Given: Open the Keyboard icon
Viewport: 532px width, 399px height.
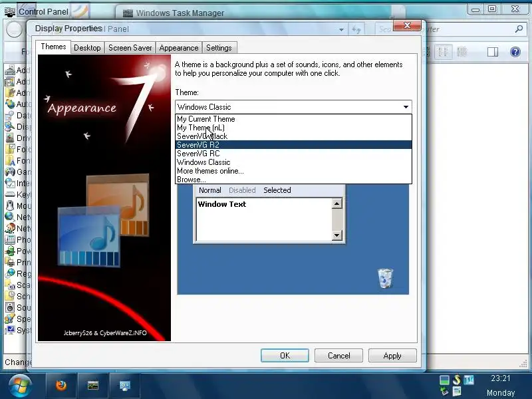Looking at the screenshot, I should tap(10, 194).
